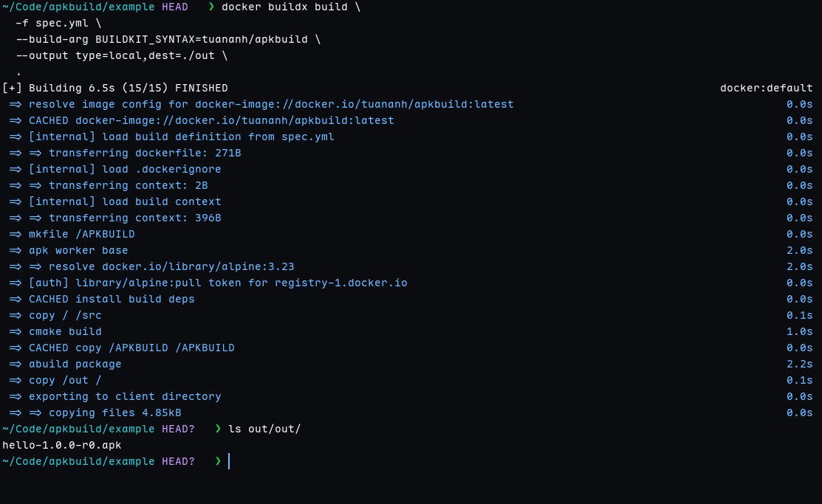Click the arrow before "exporting to client directory"
The image size is (822, 504).
click(16, 397)
